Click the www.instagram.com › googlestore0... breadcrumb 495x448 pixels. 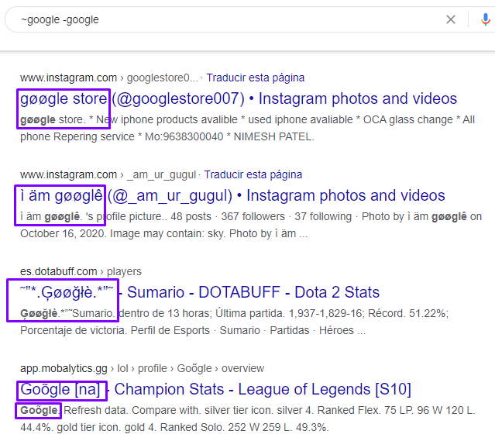(x=109, y=78)
